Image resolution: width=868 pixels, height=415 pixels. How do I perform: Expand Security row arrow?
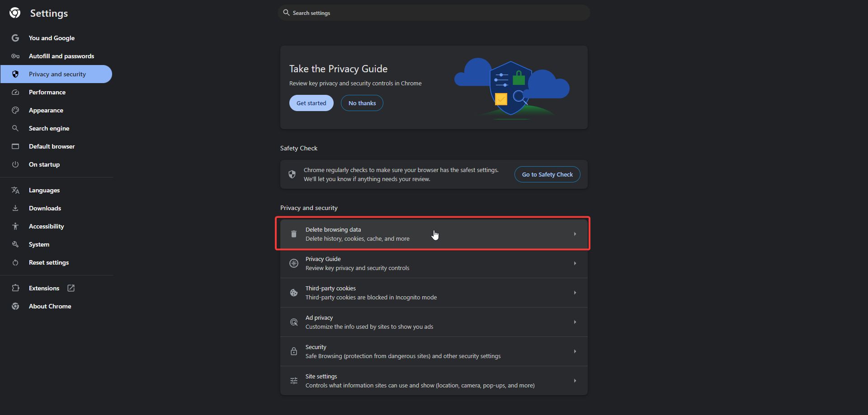click(575, 351)
